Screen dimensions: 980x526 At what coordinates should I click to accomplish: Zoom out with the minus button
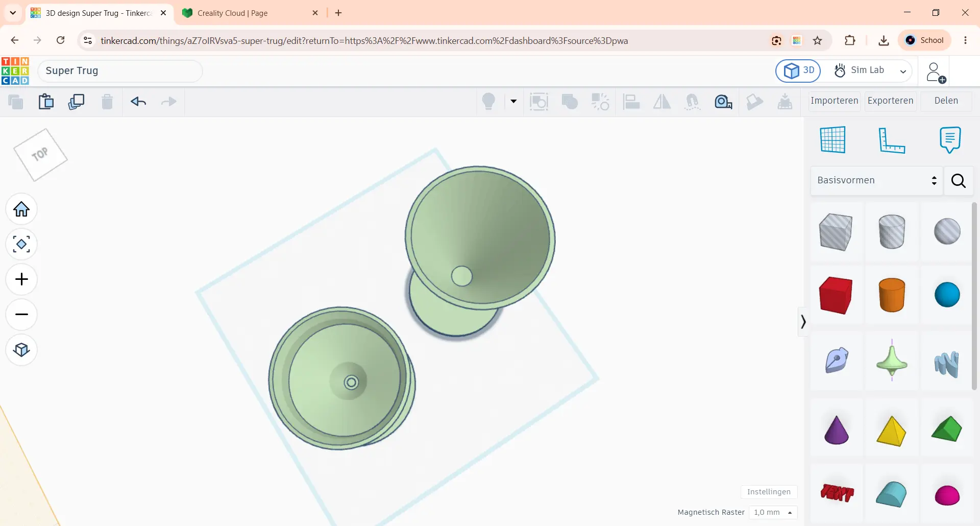click(21, 315)
